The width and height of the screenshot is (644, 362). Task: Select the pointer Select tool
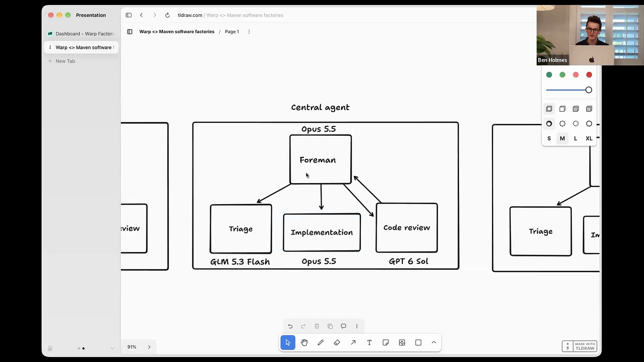click(x=288, y=343)
